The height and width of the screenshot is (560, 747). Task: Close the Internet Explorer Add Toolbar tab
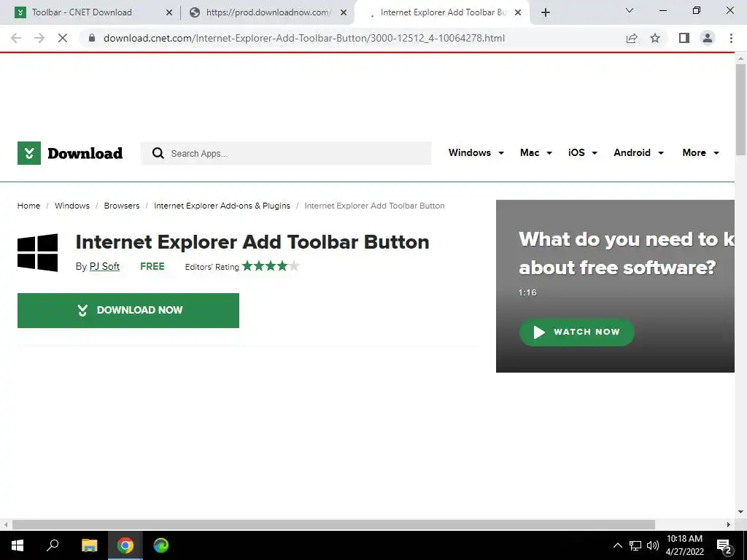tap(518, 12)
